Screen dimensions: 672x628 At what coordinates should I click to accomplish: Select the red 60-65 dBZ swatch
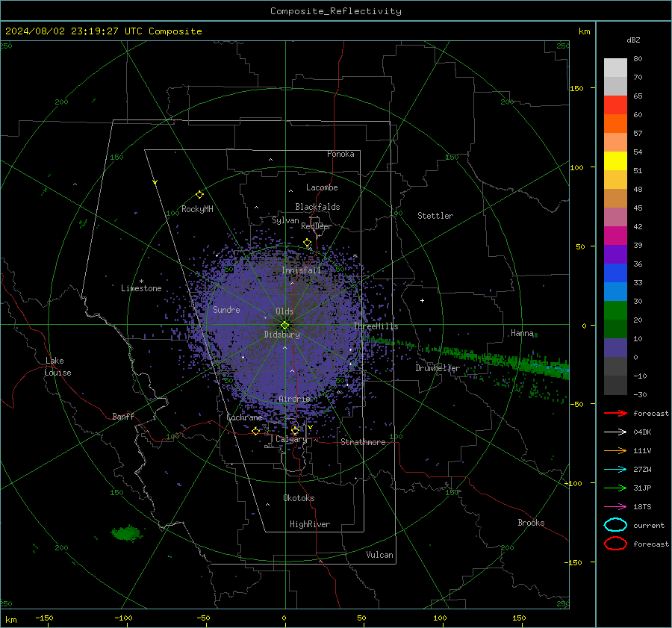point(615,105)
